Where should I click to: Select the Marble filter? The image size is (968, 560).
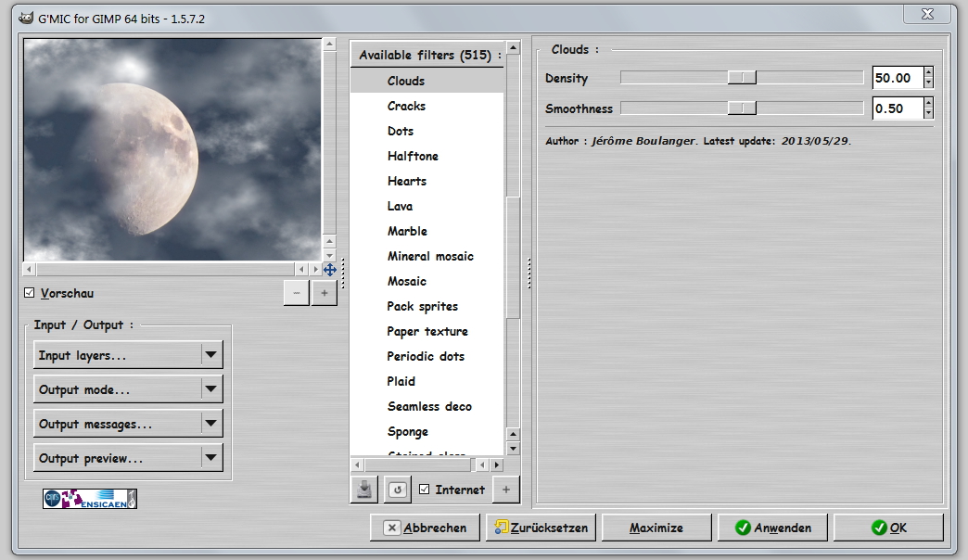[x=427, y=231]
